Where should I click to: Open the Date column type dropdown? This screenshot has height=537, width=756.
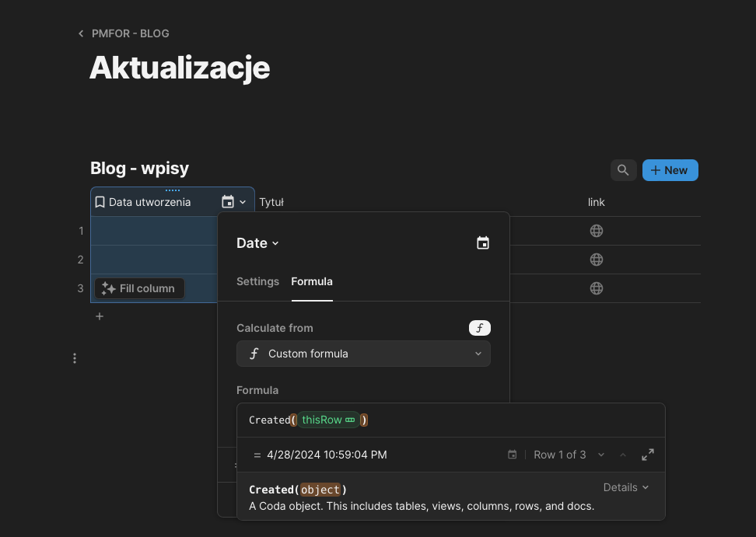257,243
